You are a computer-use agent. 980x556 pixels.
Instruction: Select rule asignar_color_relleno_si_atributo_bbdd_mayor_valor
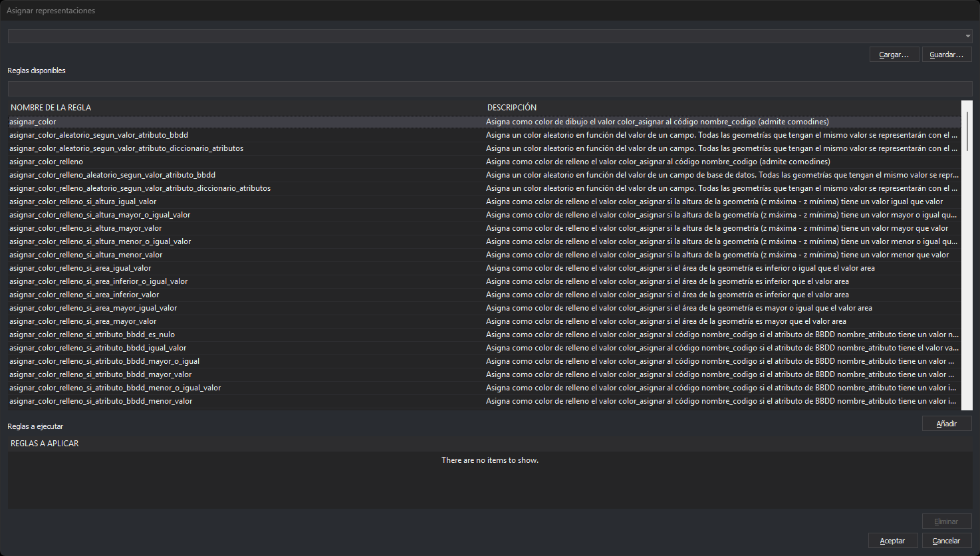pyautogui.click(x=485, y=374)
